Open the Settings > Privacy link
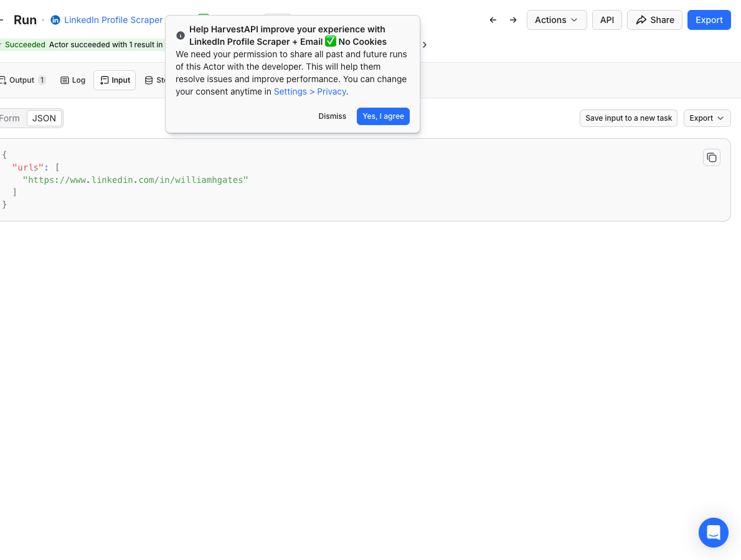 (x=310, y=91)
